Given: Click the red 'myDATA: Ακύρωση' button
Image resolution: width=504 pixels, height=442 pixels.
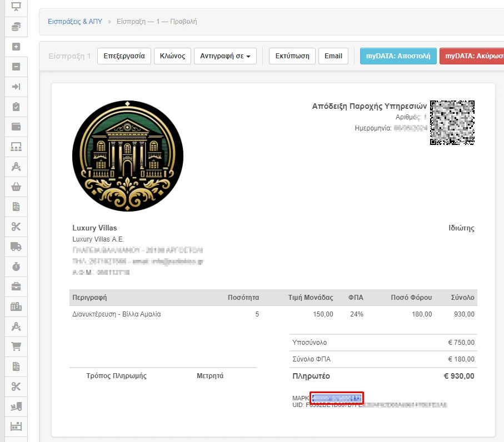Looking at the screenshot, I should point(472,56).
